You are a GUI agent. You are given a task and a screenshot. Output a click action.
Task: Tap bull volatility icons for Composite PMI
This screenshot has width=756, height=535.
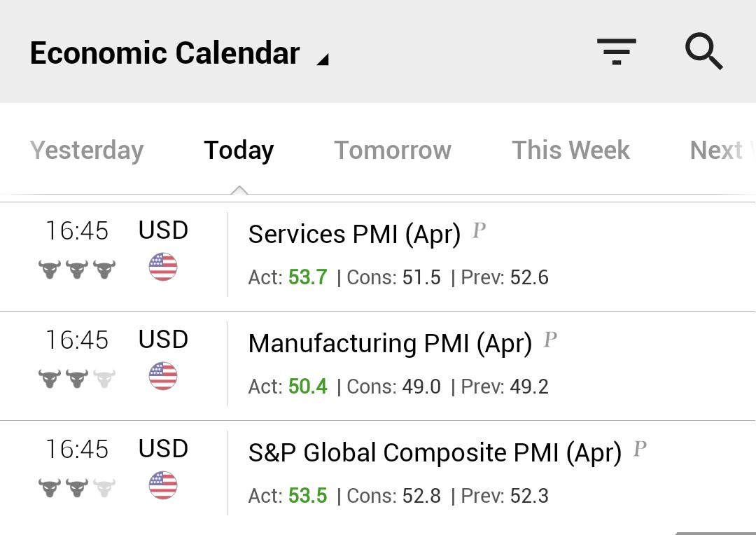77,487
